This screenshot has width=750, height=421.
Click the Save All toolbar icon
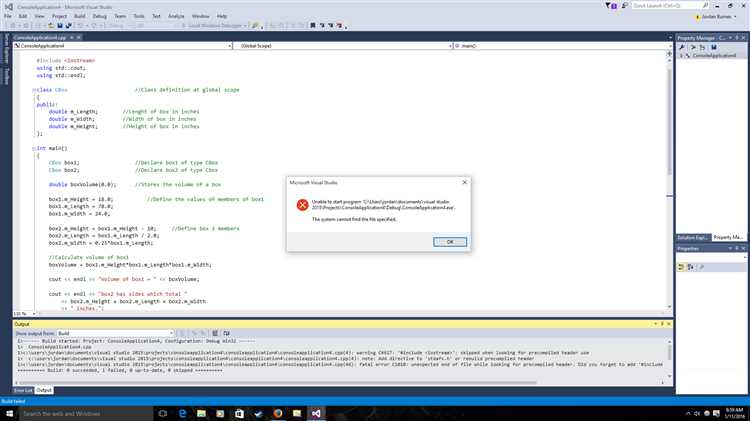click(x=68, y=25)
